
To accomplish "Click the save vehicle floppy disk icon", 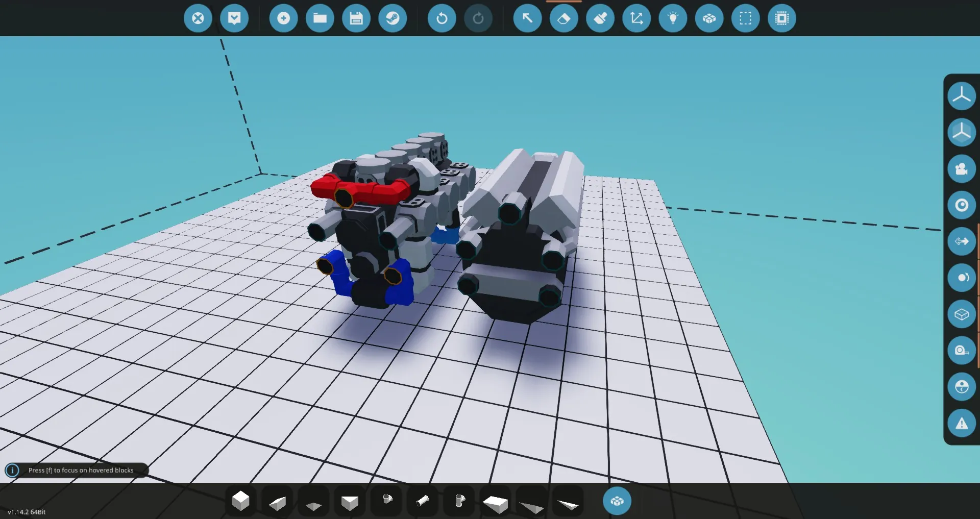I will [x=356, y=18].
